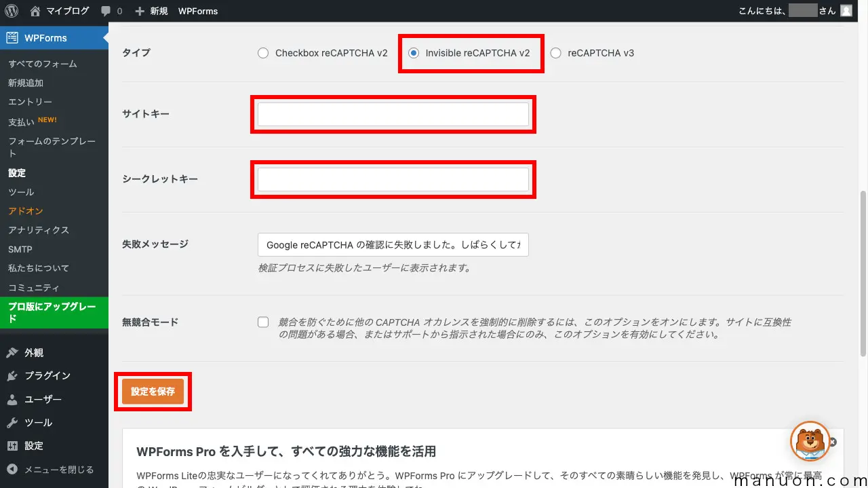Enable the 無競合モード checkbox

[263, 322]
